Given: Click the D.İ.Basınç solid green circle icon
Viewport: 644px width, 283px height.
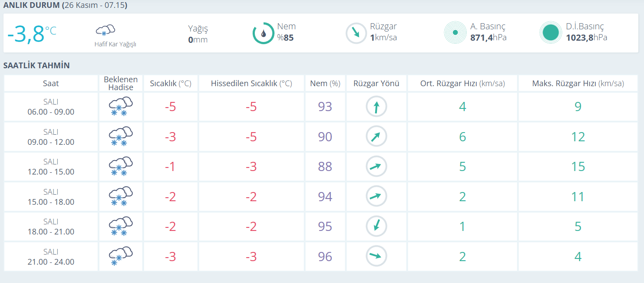Looking at the screenshot, I should point(550,32).
